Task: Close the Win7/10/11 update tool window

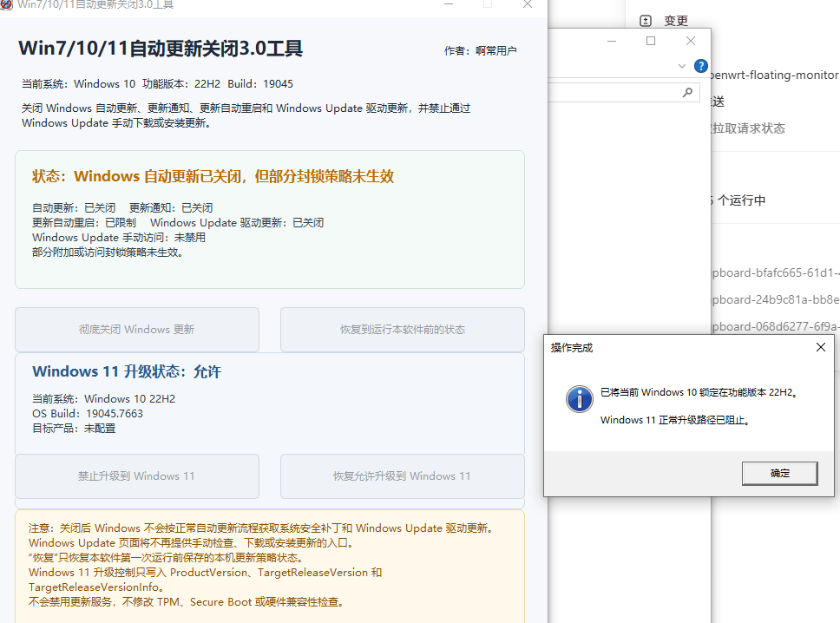Action: [528, 4]
